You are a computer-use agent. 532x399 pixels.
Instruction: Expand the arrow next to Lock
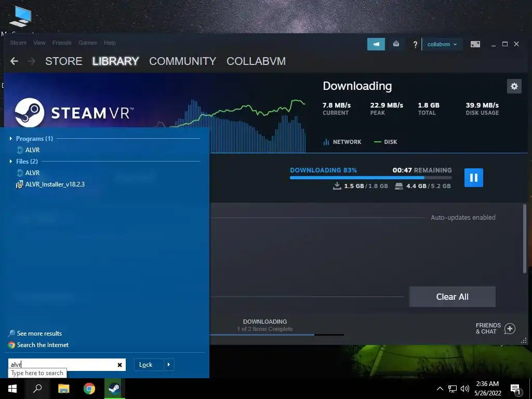tap(169, 365)
